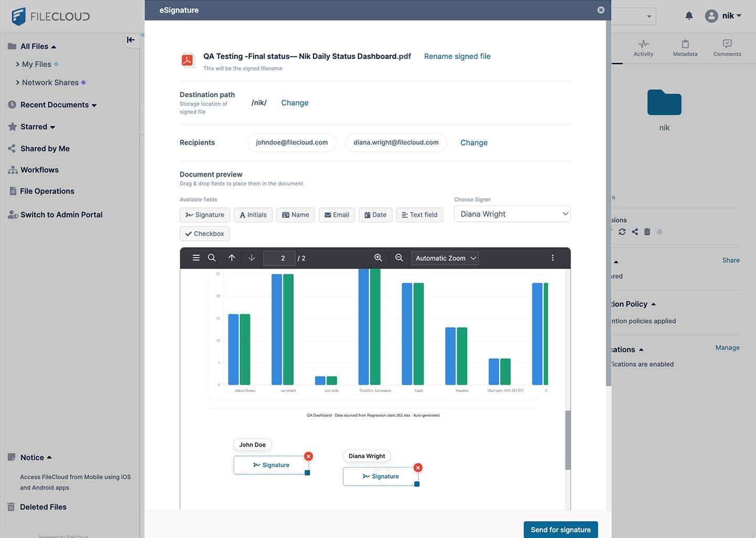This screenshot has width=756, height=538.
Task: Select johndoe@filecloud.com recipient chip
Action: 292,142
